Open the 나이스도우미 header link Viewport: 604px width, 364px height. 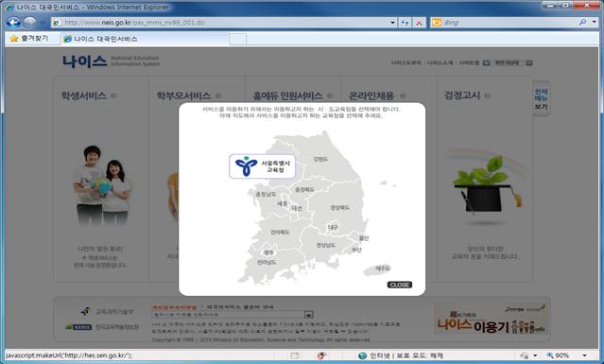tap(406, 62)
